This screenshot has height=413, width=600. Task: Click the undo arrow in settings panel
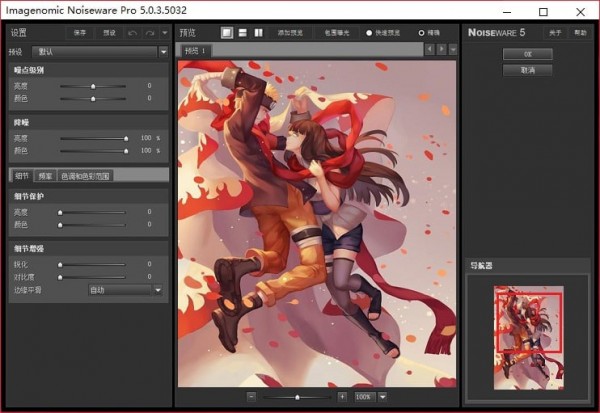pyautogui.click(x=132, y=33)
